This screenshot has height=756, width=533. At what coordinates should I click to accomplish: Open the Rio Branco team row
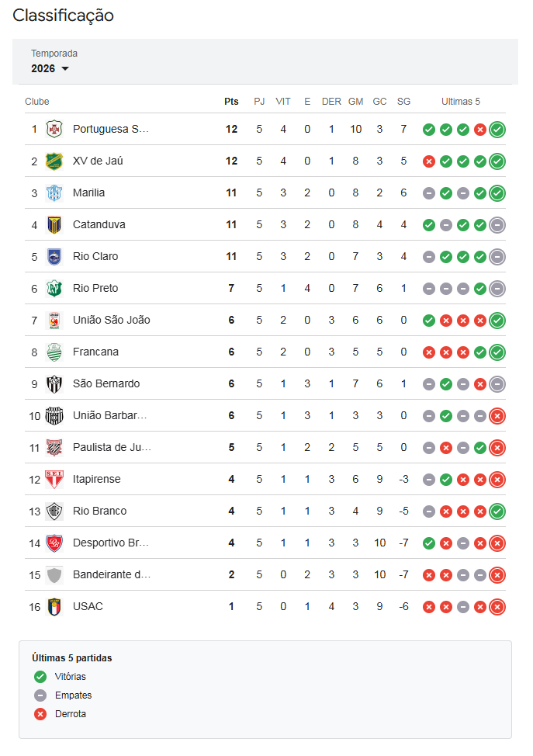click(x=99, y=511)
